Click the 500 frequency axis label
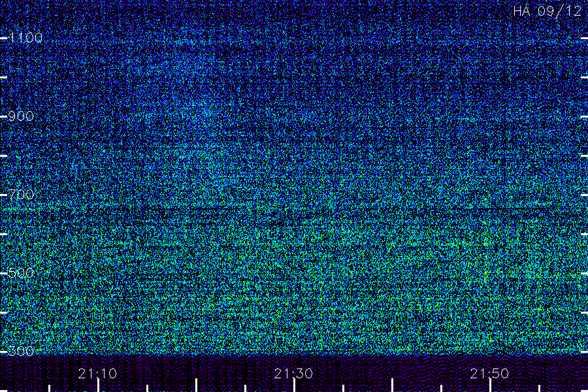Viewport: 588px width, 392px height. coord(21,273)
